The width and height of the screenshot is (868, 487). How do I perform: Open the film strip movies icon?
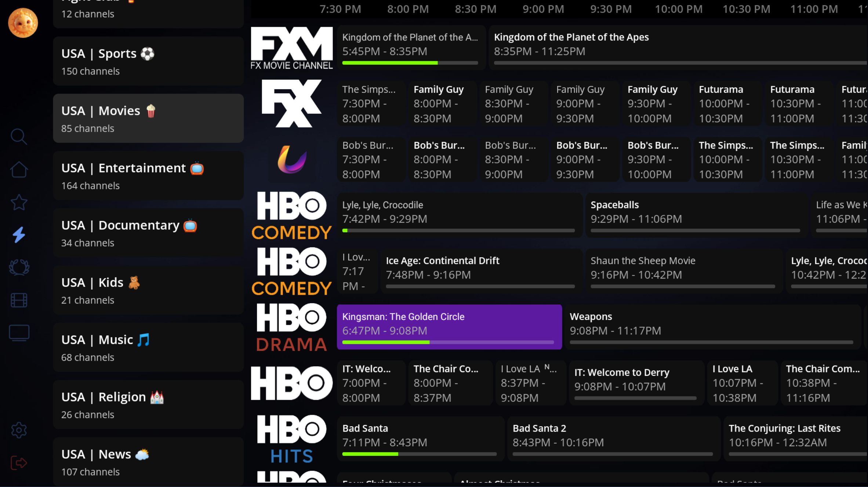tap(19, 300)
